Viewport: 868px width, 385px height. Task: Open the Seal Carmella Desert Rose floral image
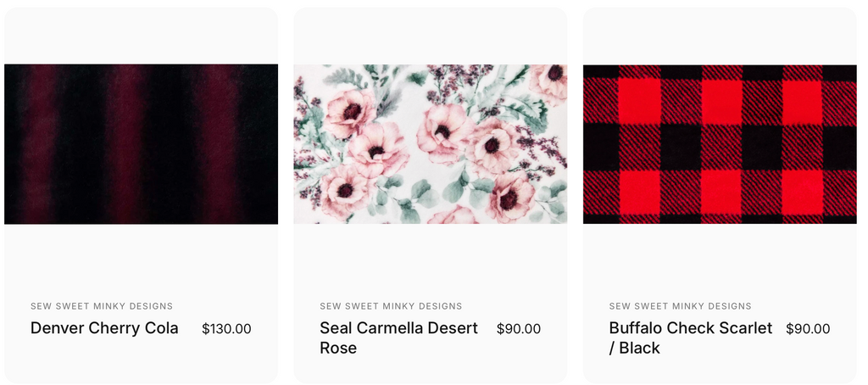pos(430,144)
